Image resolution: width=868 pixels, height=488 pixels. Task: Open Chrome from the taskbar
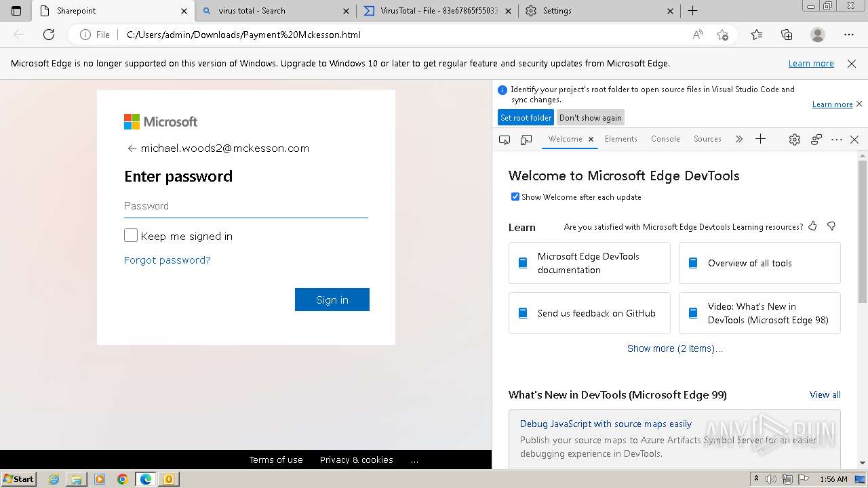tap(122, 479)
